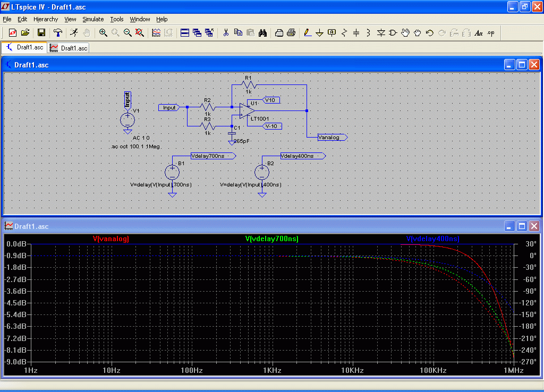Screen dimensions: 544x392
Task: Click the behavioral source B2
Action: pos(262,172)
